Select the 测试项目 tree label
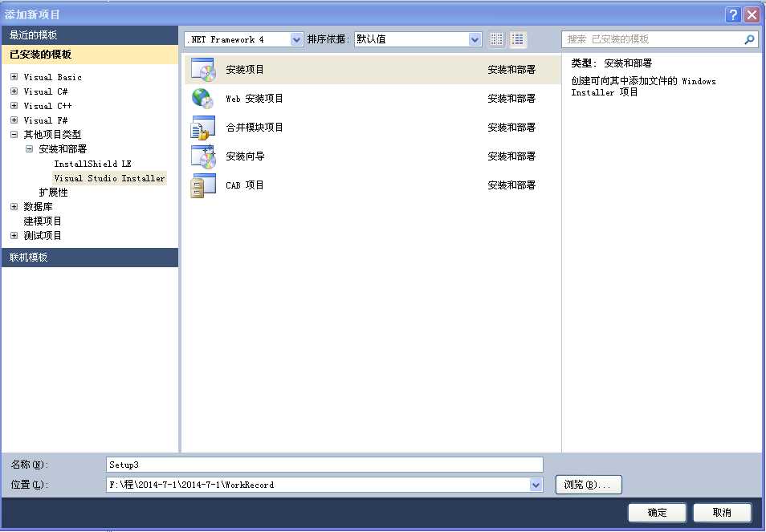766x532 pixels. pyautogui.click(x=43, y=236)
